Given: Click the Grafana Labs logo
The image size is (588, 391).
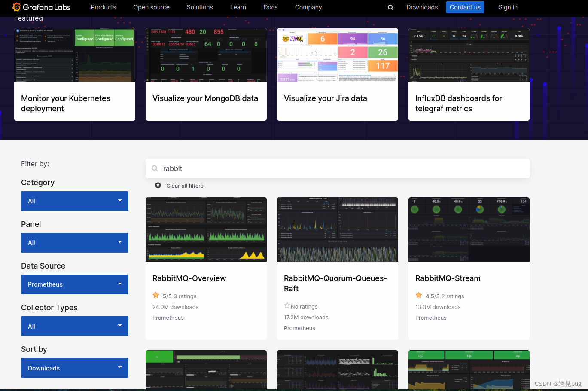Looking at the screenshot, I should coord(41,7).
